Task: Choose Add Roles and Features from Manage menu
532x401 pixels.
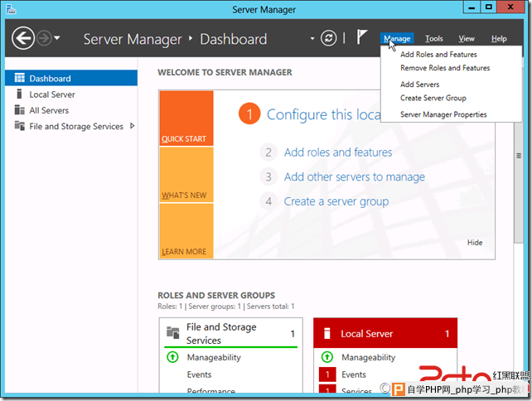Action: pos(438,55)
